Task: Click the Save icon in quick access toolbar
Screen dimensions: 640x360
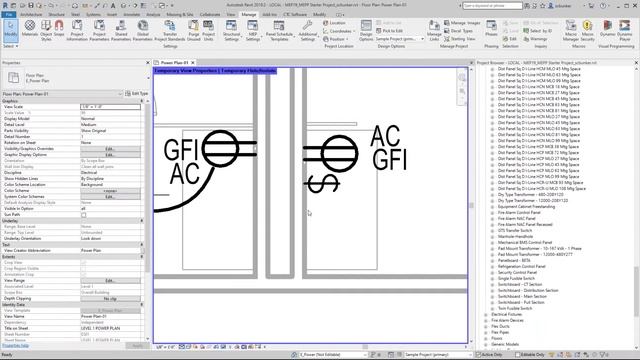Action: click(31, 5)
